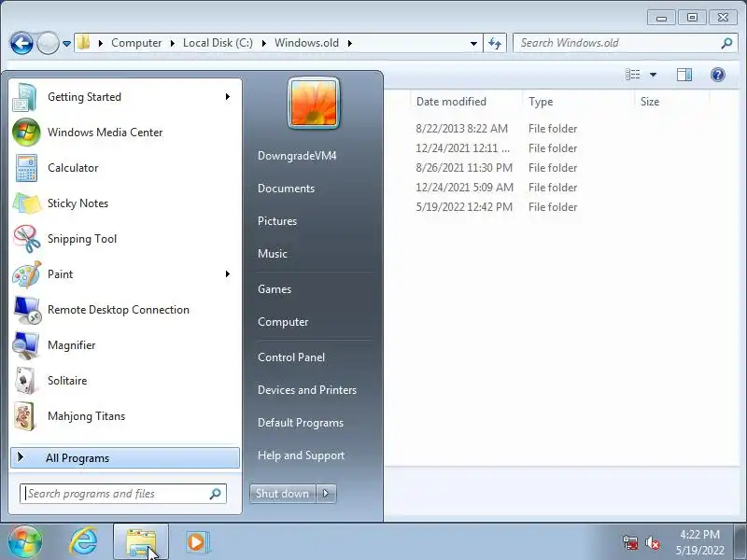
Task: Click the taskbar clock and date
Action: click(699, 542)
